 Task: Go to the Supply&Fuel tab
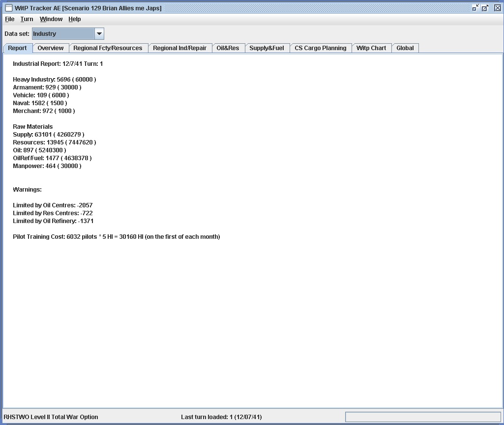click(267, 48)
